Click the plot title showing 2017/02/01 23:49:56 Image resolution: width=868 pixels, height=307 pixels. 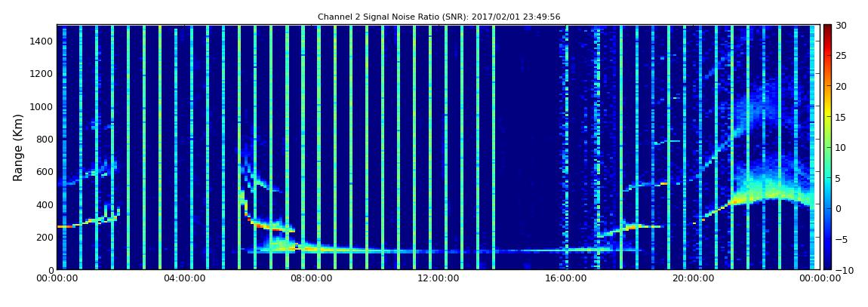pos(439,17)
